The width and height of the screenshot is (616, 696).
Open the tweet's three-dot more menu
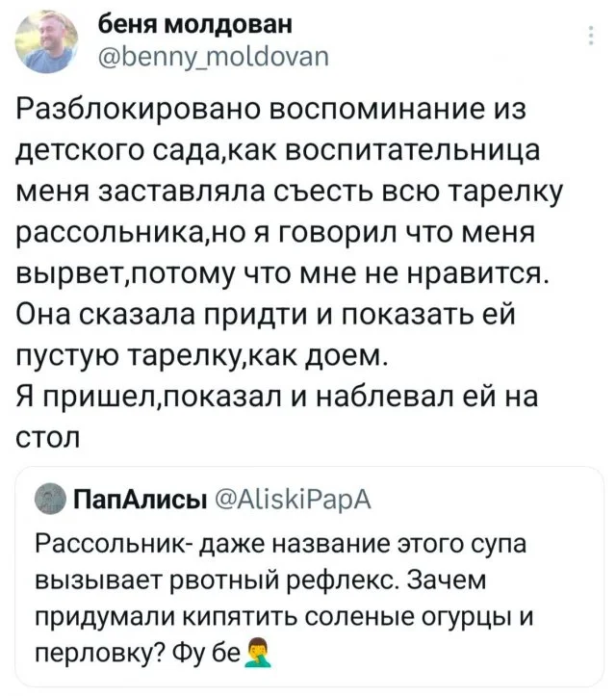click(590, 39)
